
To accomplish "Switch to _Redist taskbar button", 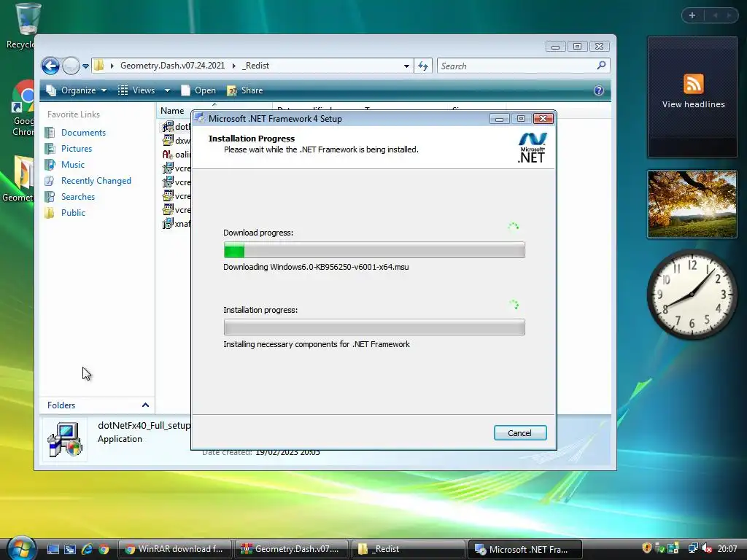I will point(408,549).
